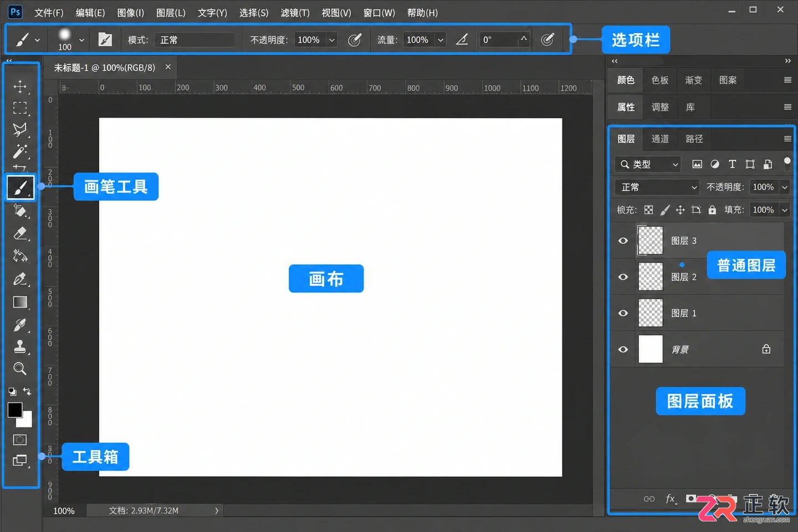Open the brush settings panel icon

pos(105,39)
